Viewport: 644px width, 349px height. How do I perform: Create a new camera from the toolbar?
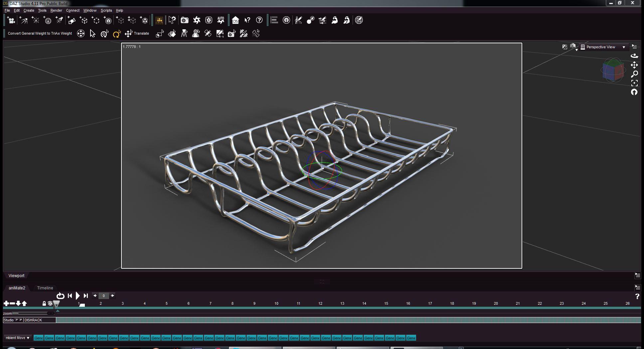(x=11, y=20)
